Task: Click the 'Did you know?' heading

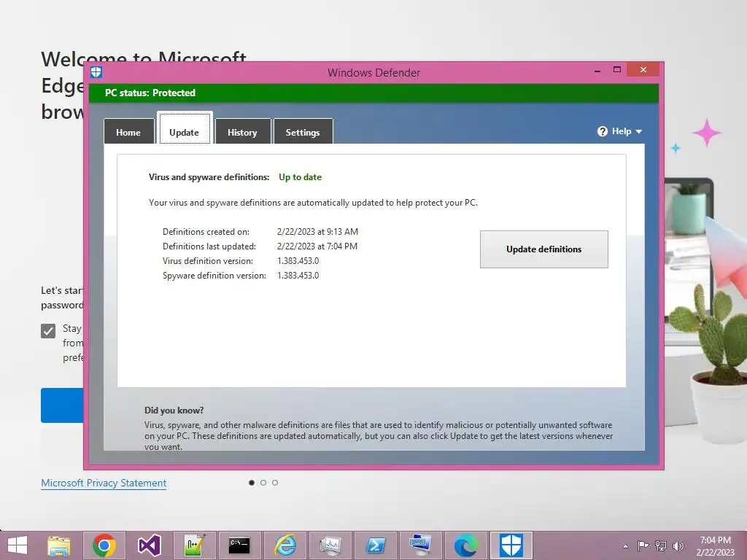Action: (x=174, y=411)
